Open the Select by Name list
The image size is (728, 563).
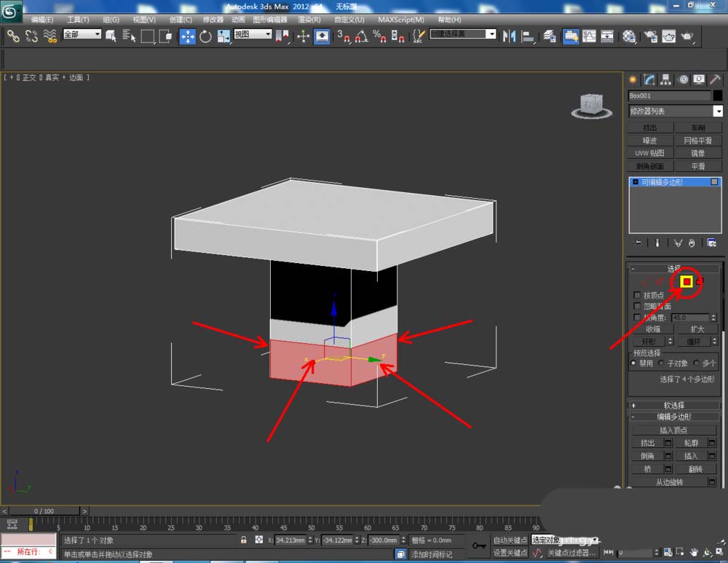tap(129, 36)
